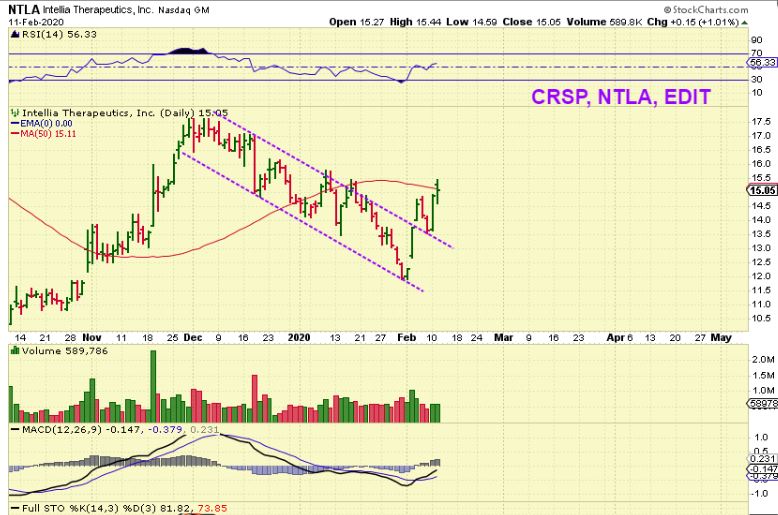
Task: Open the StockCharts.com watermark link
Action: pyautogui.click(x=706, y=9)
